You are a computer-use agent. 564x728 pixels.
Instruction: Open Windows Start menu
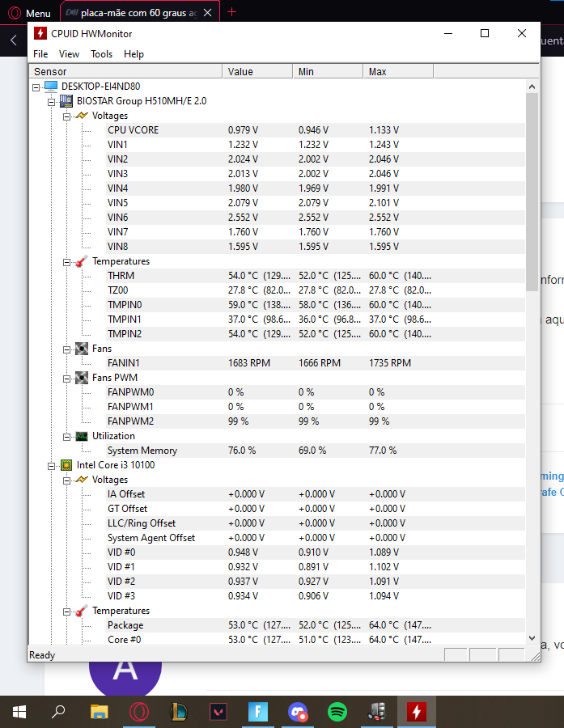click(19, 712)
